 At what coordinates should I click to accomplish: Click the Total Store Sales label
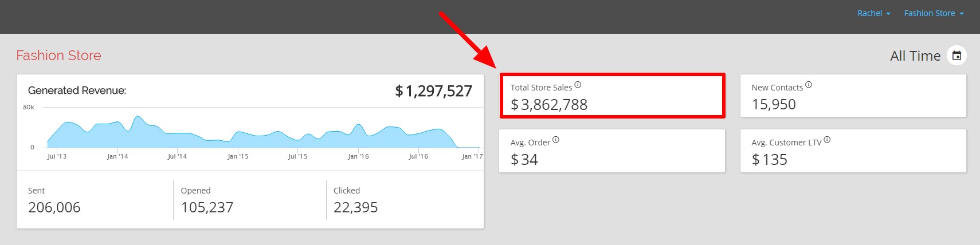pos(542,88)
